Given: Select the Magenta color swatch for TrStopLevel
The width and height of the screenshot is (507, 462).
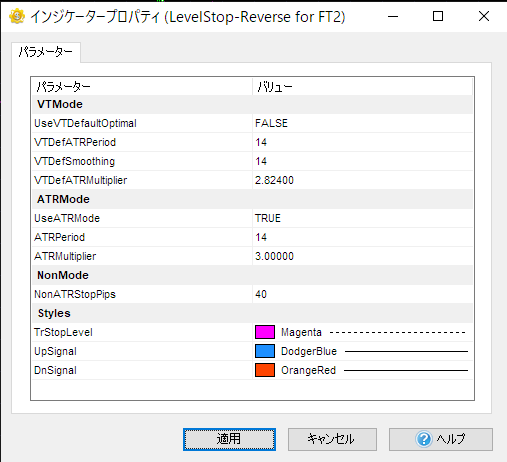Looking at the screenshot, I should coord(265,332).
